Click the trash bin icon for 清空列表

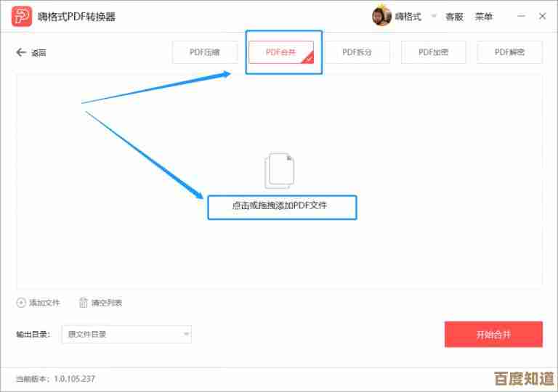pos(84,303)
